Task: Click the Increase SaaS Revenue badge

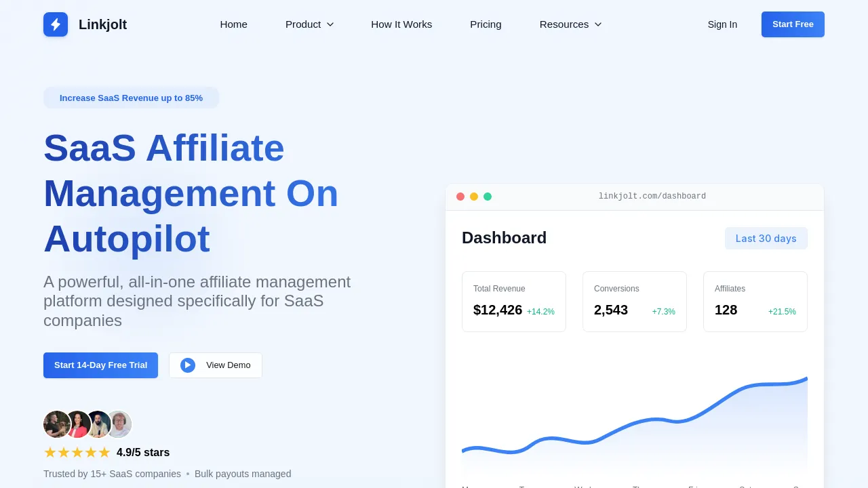Action: tap(131, 98)
